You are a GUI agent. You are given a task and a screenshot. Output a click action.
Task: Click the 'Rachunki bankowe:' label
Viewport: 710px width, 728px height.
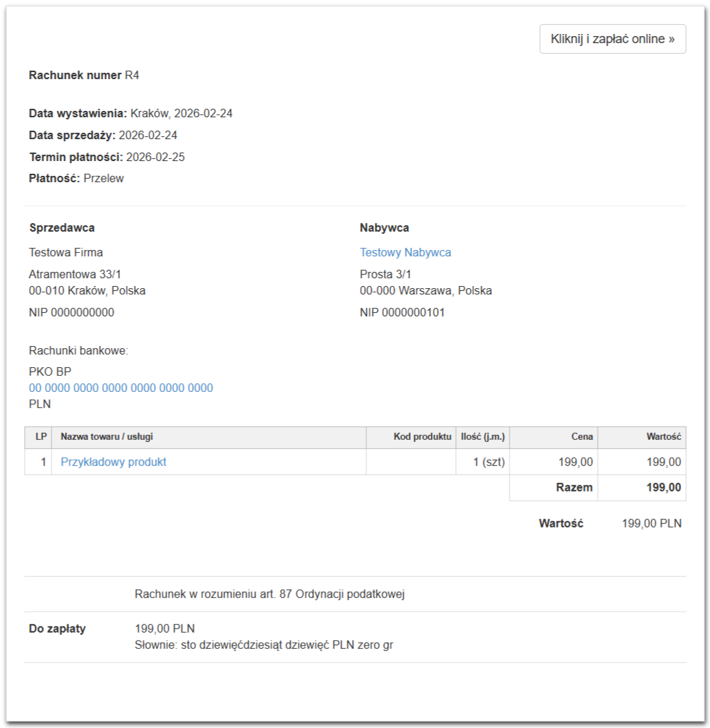[x=78, y=350]
